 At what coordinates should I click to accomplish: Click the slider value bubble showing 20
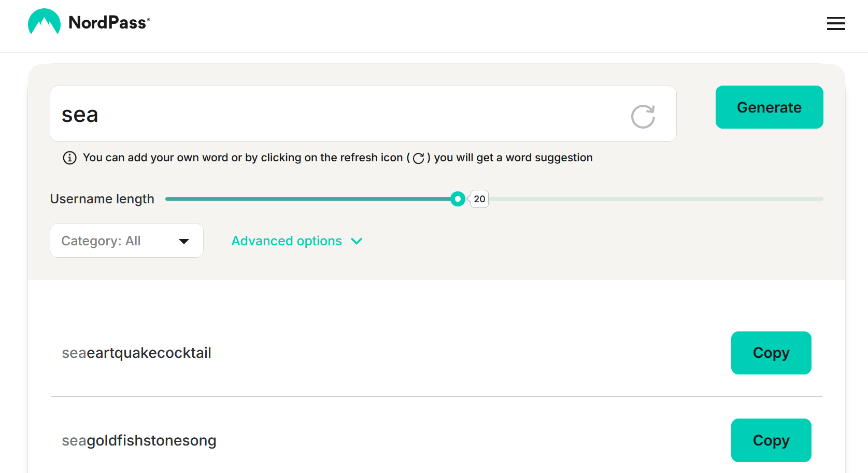click(x=479, y=199)
